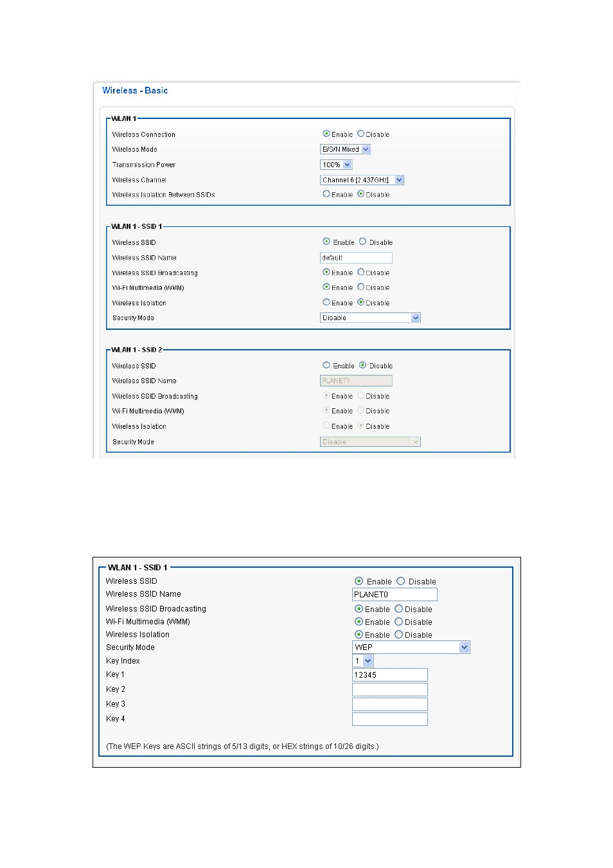Enable SSID Broadcasting in bottom WEP panel
Screen dimensions: 613x868
coord(359,609)
